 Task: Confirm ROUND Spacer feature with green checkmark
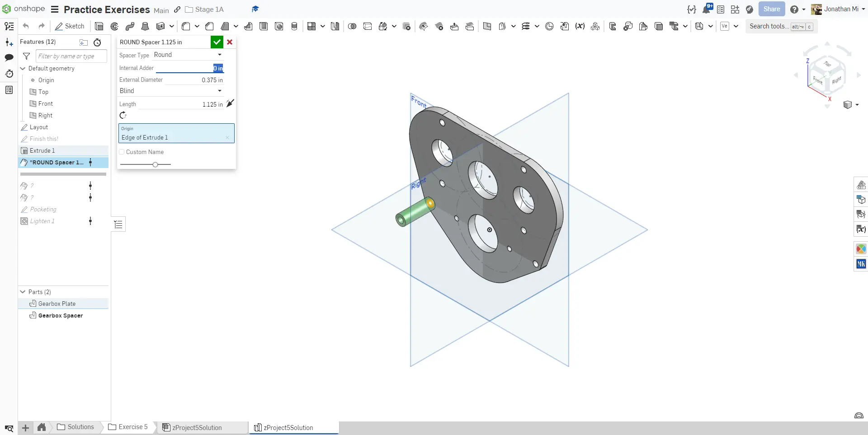pyautogui.click(x=217, y=42)
